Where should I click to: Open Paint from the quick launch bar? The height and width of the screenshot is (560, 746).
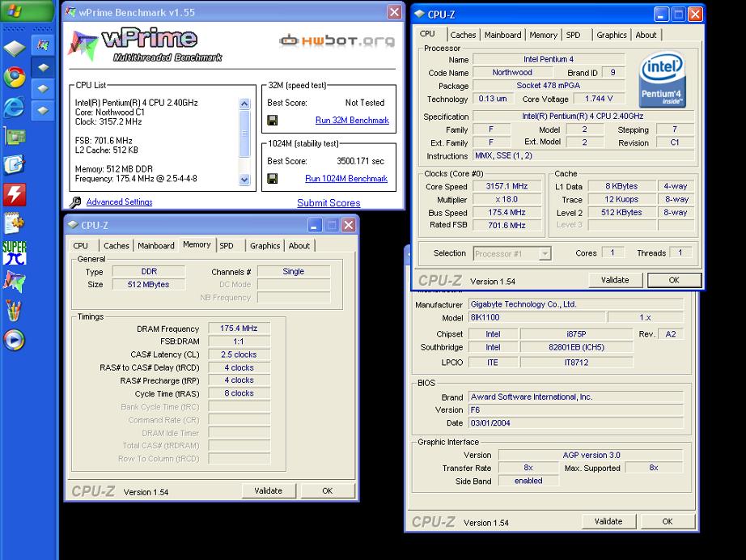point(15,311)
